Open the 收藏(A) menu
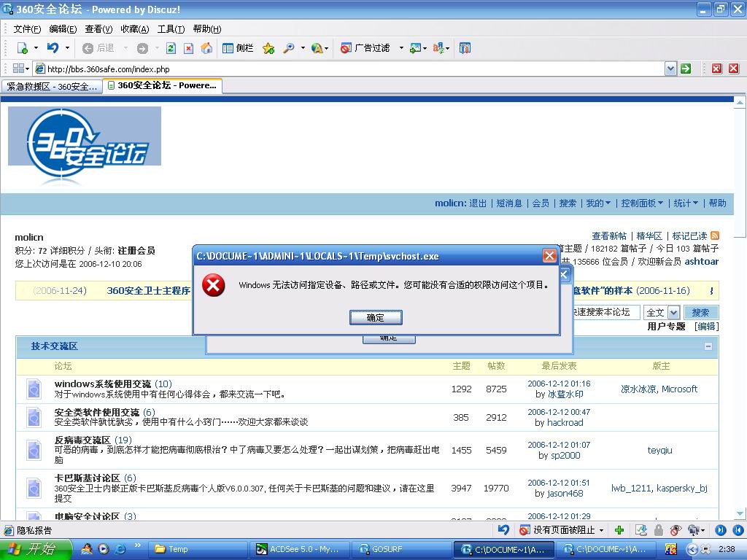The height and width of the screenshot is (560, 747). tap(135, 29)
